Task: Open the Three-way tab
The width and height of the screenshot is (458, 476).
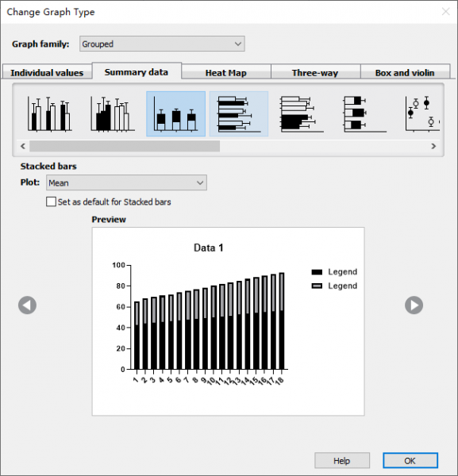Action: point(315,73)
